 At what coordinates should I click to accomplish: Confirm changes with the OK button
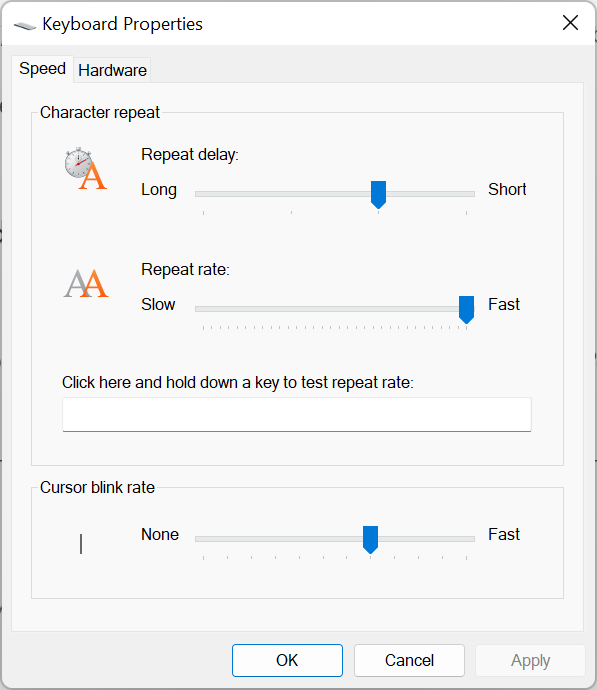click(287, 660)
